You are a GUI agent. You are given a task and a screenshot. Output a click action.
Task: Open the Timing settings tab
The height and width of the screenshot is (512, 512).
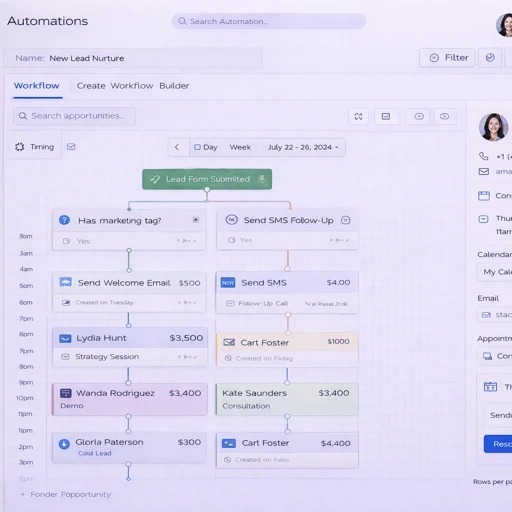click(x=34, y=147)
